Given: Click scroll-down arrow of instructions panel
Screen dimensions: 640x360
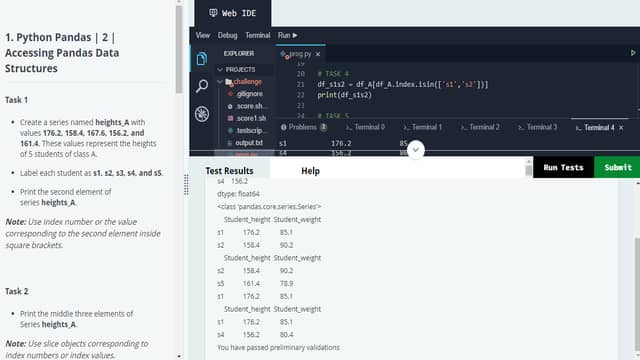Looking at the screenshot, I should [x=179, y=356].
